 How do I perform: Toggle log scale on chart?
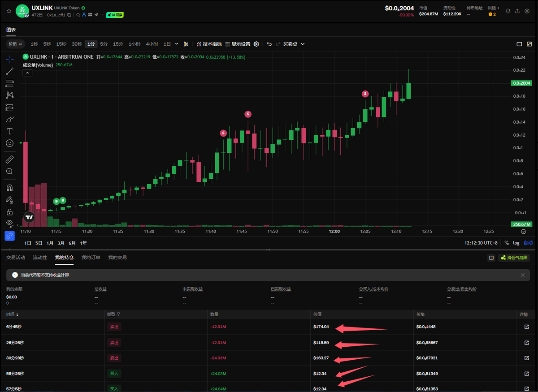516,243
